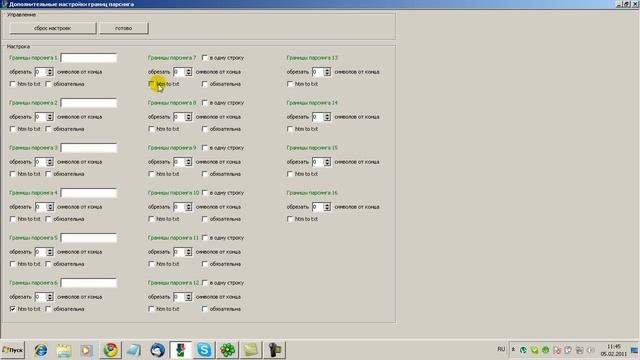The width and height of the screenshot is (640, 360).
Task: Tick htm to txt for parsing border 4
Action: pyautogui.click(x=13, y=219)
